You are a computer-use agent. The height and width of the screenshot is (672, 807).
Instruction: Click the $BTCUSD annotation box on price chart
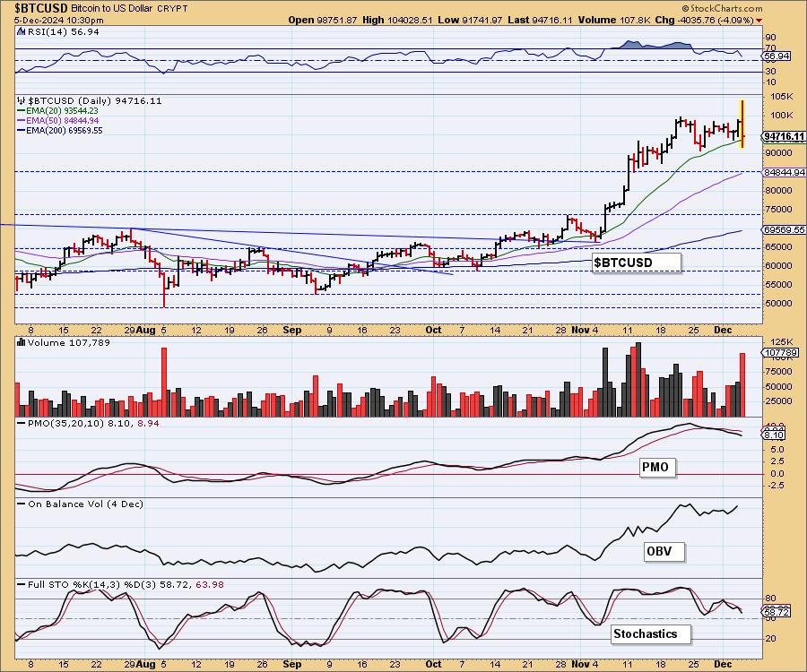coord(636,263)
